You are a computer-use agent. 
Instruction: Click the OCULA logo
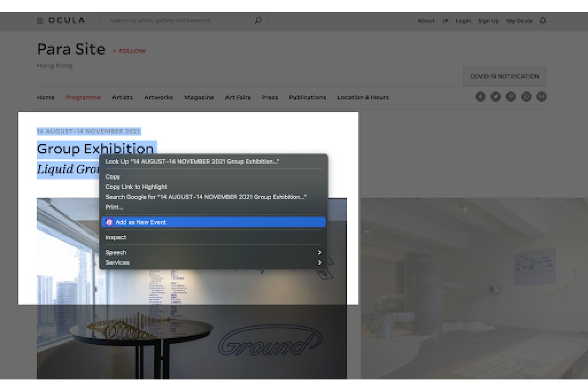(66, 20)
